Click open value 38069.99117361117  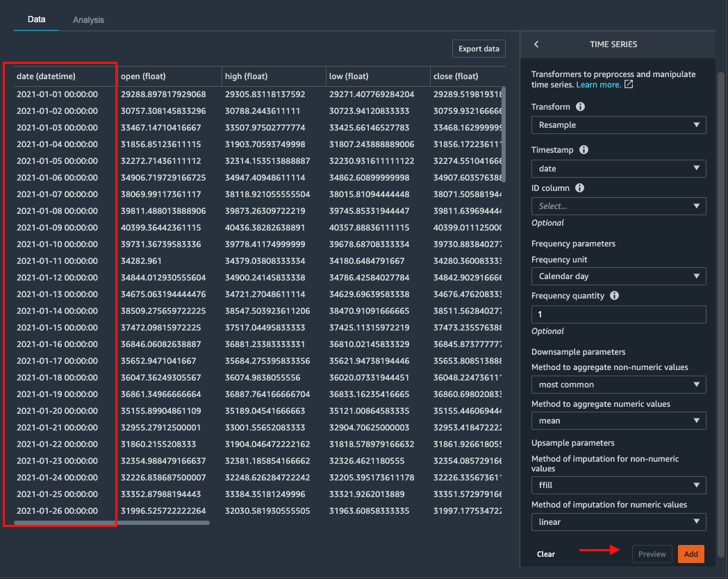tap(160, 194)
